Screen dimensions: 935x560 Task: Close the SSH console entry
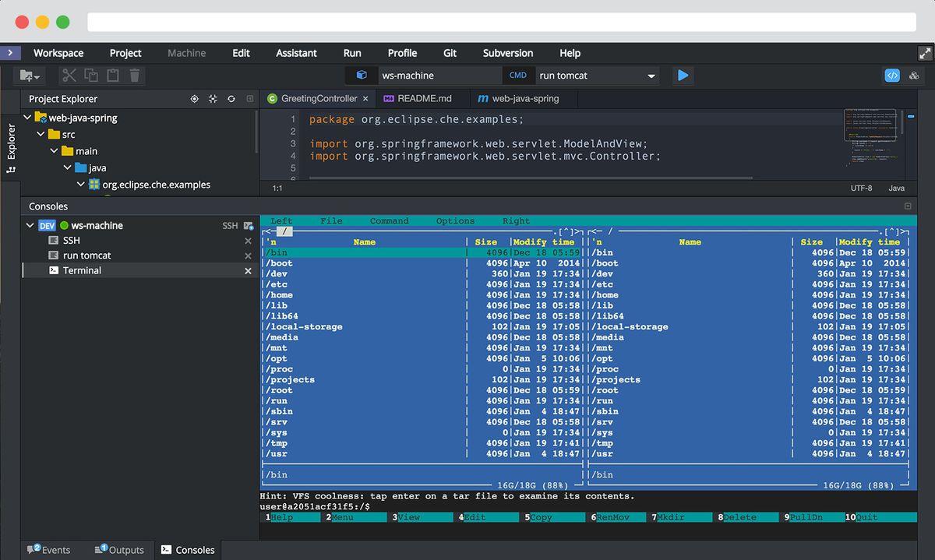click(x=249, y=241)
